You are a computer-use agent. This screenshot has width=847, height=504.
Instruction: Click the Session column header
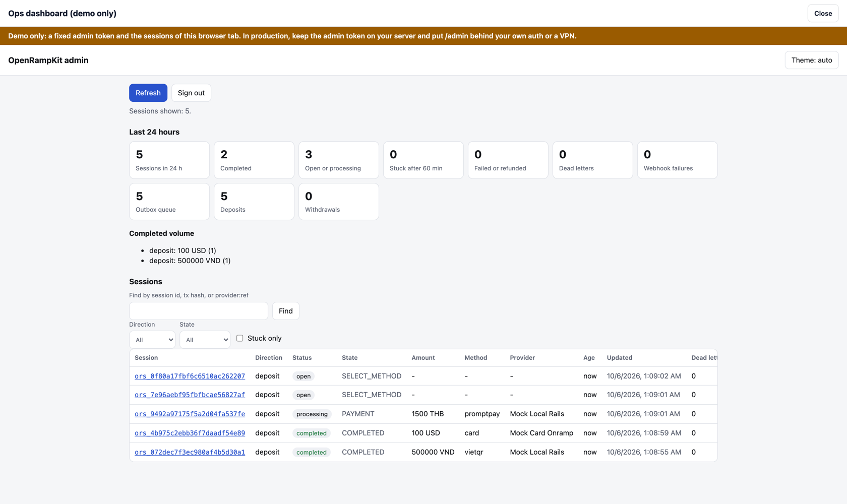coord(146,358)
